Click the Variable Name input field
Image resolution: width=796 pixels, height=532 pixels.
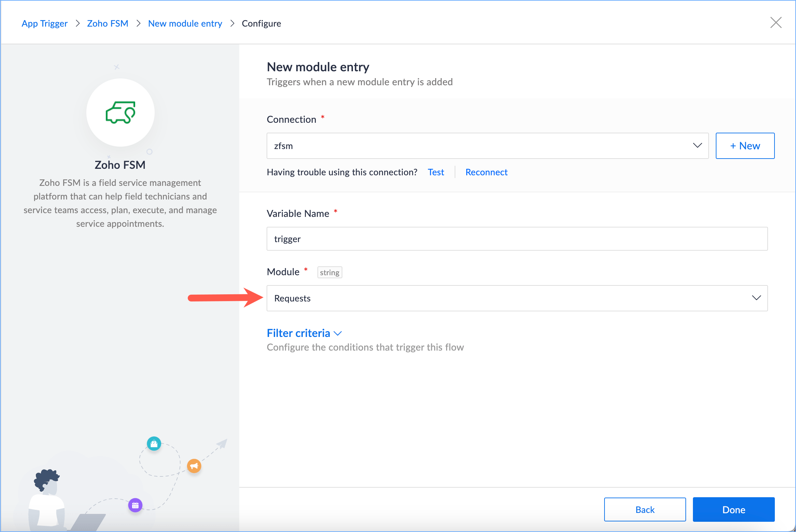point(517,239)
